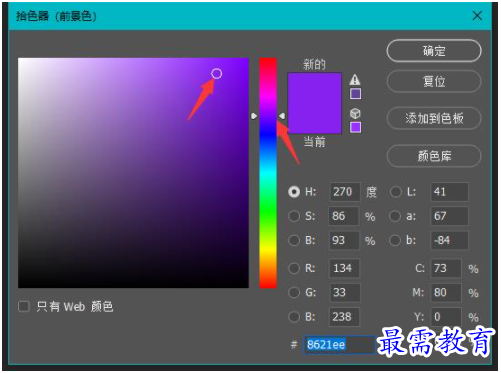Open the 颜色库 color libraries button
The width and height of the screenshot is (501, 373).
point(434,156)
